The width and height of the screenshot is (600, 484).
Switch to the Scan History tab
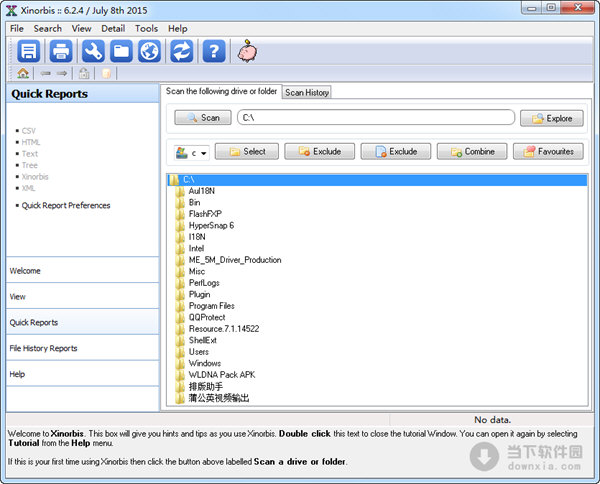click(x=307, y=93)
